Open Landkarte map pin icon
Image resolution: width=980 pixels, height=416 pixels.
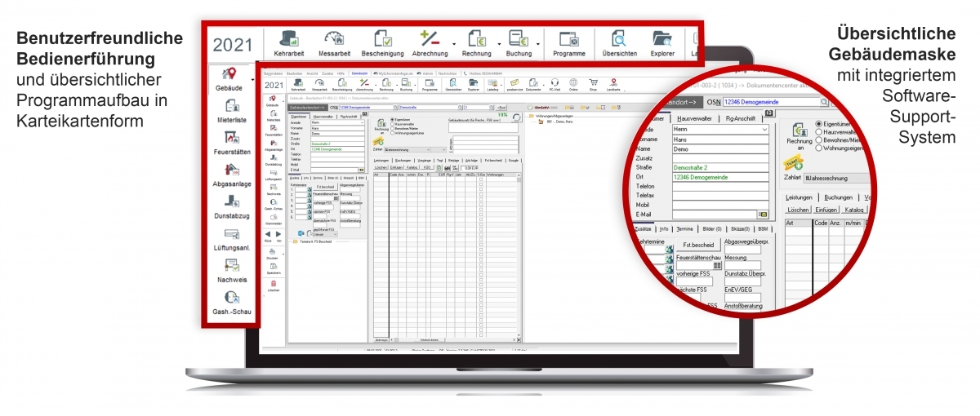coord(613,83)
